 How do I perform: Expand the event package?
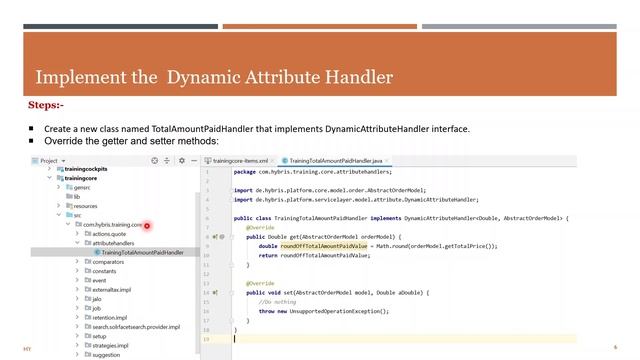[x=77, y=280]
